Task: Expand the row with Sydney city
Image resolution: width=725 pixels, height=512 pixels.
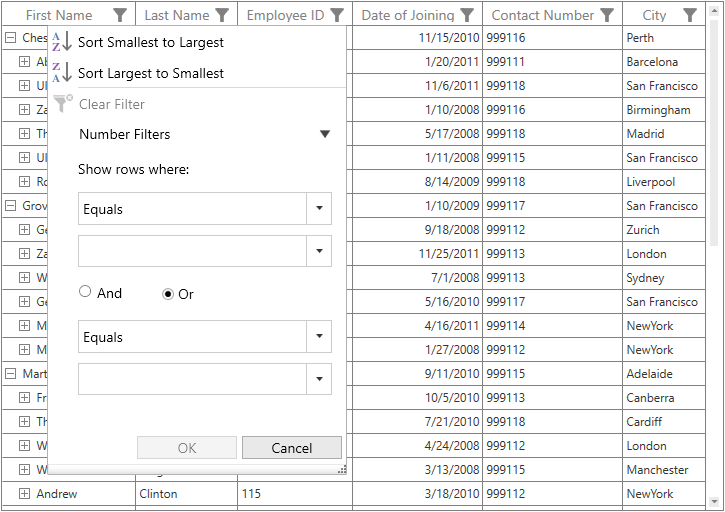Action: 25,278
